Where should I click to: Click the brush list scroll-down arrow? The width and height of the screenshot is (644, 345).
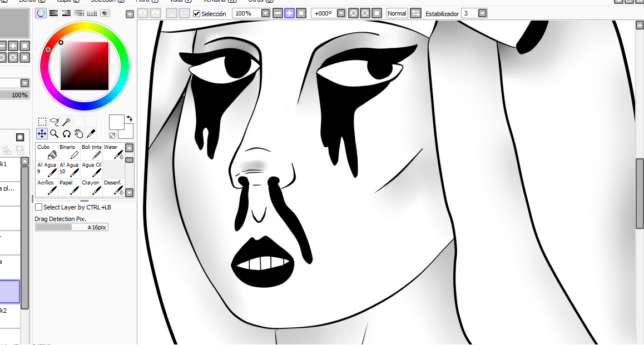tap(130, 192)
